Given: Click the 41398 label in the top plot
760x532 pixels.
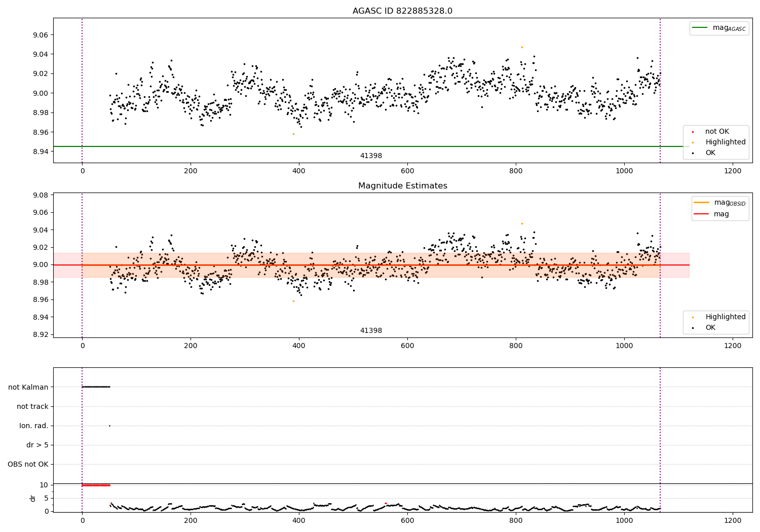Looking at the screenshot, I should click(371, 156).
